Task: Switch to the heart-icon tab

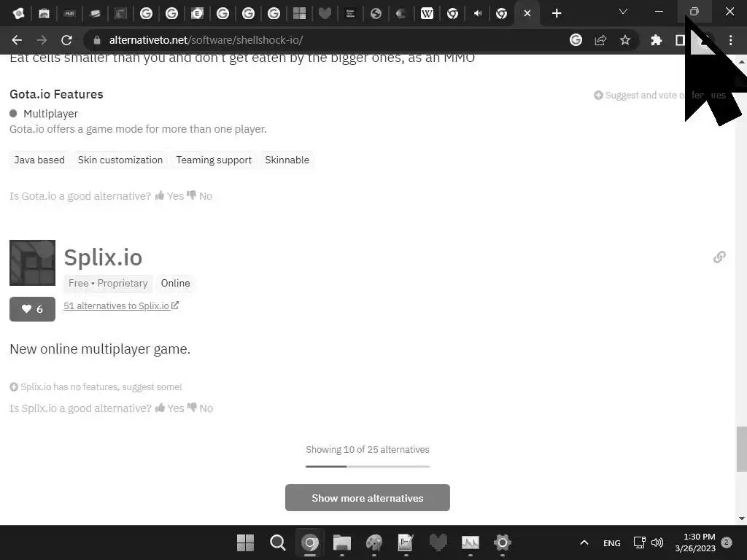Action: click(x=325, y=13)
